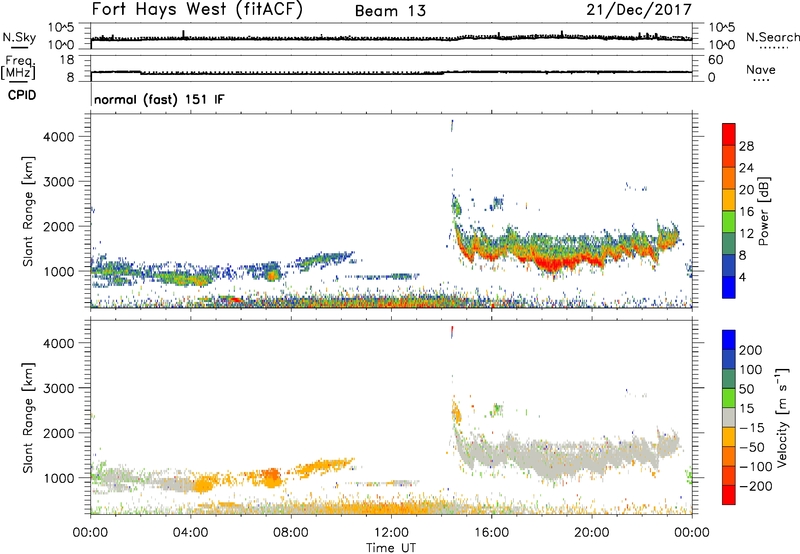Click the 'Nave' legend label
Viewport: 800px width, 554px height.
click(761, 70)
